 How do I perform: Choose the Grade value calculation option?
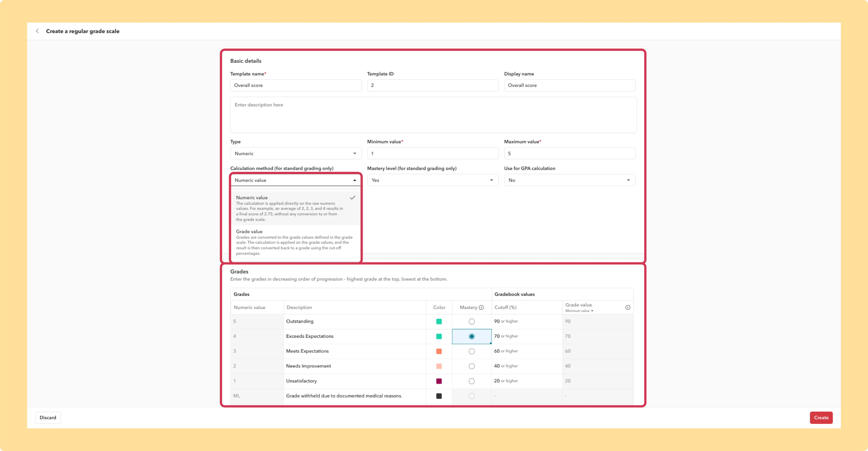click(296, 242)
